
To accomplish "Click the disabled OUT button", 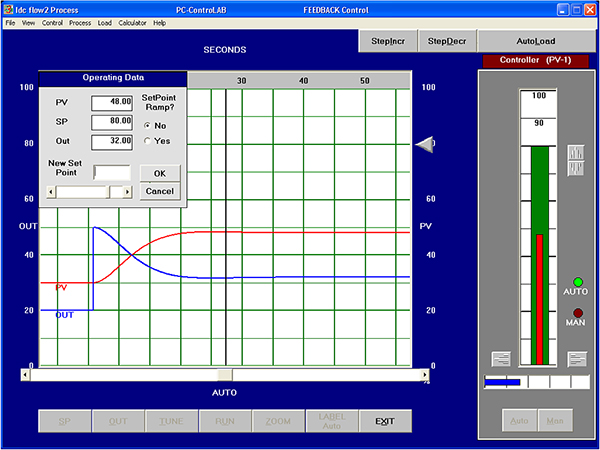I will click(118, 421).
